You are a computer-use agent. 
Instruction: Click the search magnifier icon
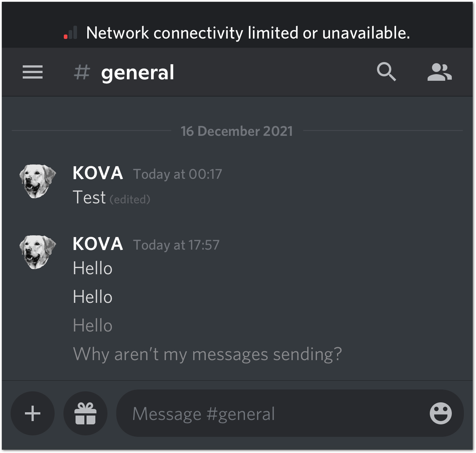387,72
